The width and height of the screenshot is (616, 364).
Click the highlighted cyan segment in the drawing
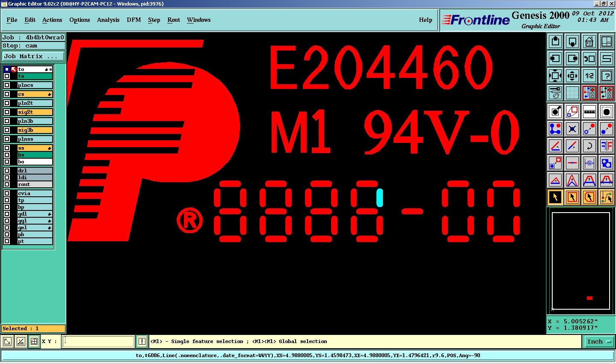click(x=379, y=198)
